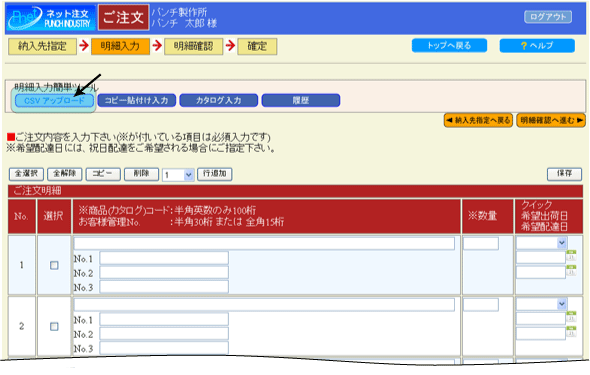Focus the No.2 customer field in row 2

coord(164,333)
